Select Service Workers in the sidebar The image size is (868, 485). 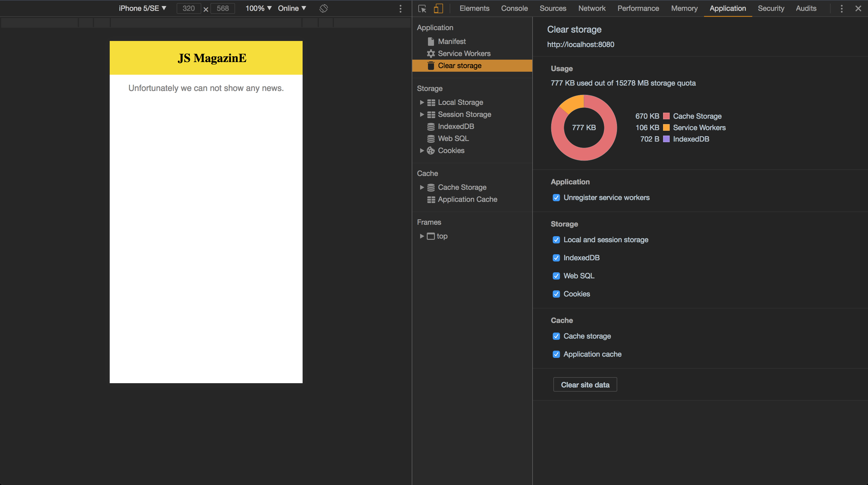click(464, 53)
